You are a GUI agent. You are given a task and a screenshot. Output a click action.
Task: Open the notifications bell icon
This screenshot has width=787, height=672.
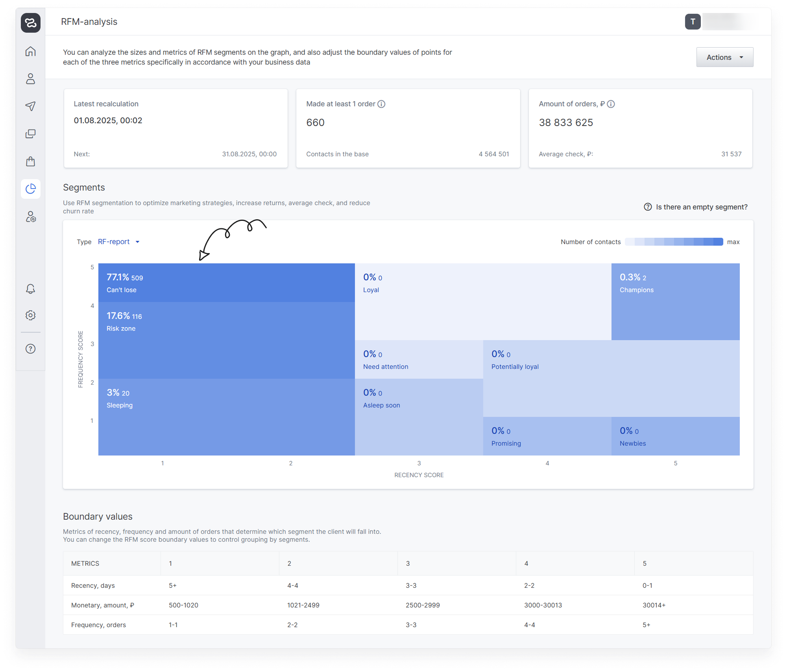tap(30, 289)
